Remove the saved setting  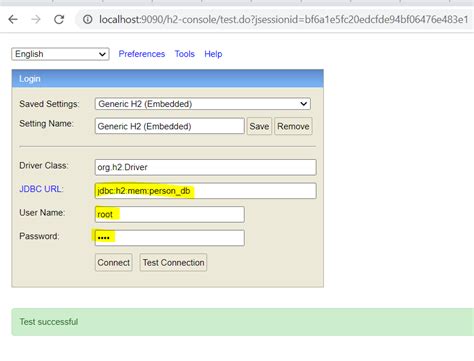(293, 126)
